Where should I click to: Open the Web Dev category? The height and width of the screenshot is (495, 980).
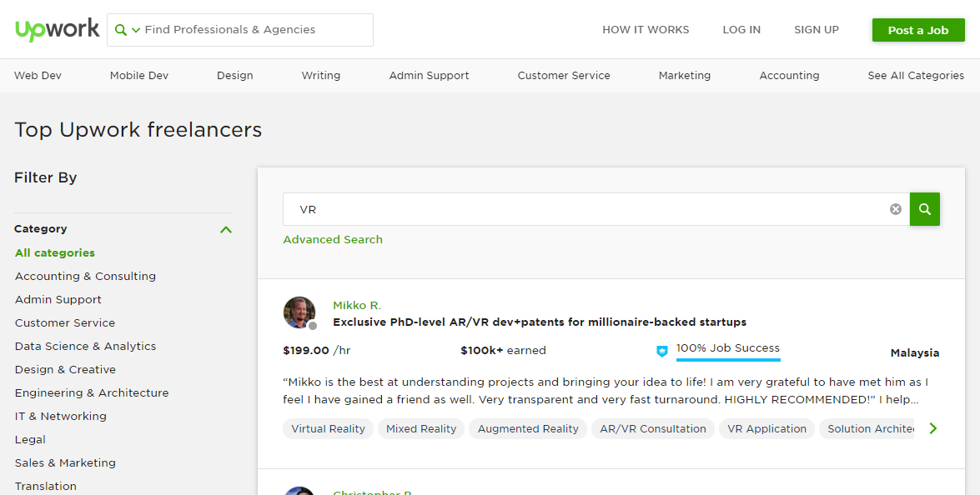point(38,76)
